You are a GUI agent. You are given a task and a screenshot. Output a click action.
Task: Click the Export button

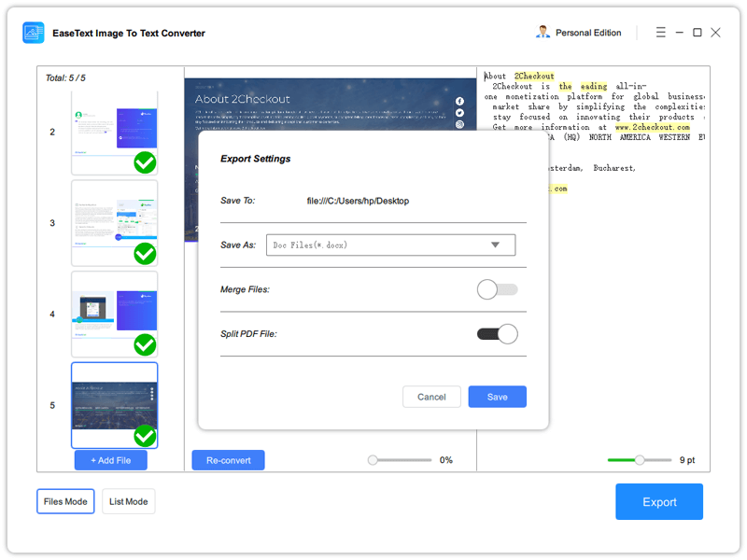[659, 501]
